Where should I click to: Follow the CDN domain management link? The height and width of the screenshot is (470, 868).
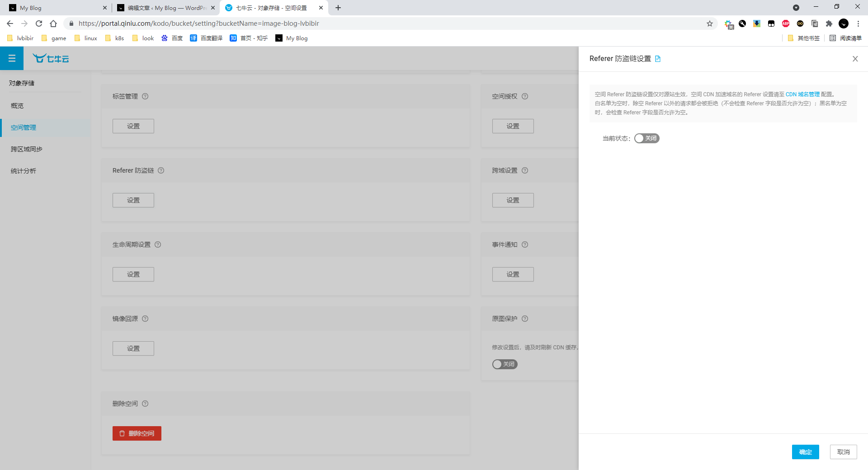(x=802, y=94)
